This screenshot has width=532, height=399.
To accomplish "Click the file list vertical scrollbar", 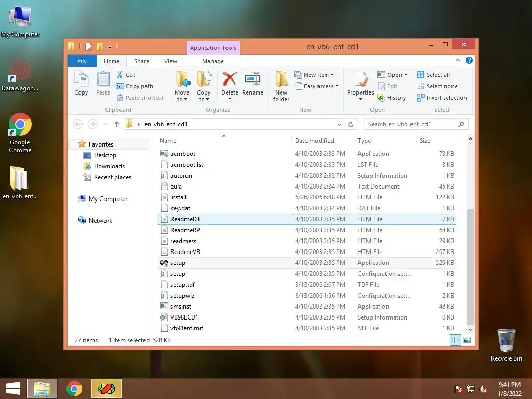I will (x=470, y=267).
